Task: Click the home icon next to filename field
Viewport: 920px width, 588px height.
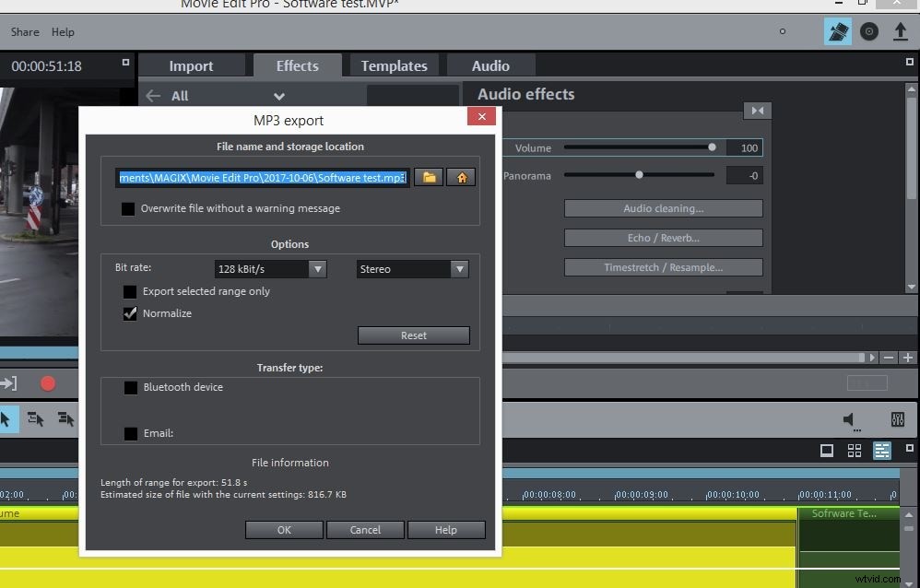Action: [x=461, y=176]
